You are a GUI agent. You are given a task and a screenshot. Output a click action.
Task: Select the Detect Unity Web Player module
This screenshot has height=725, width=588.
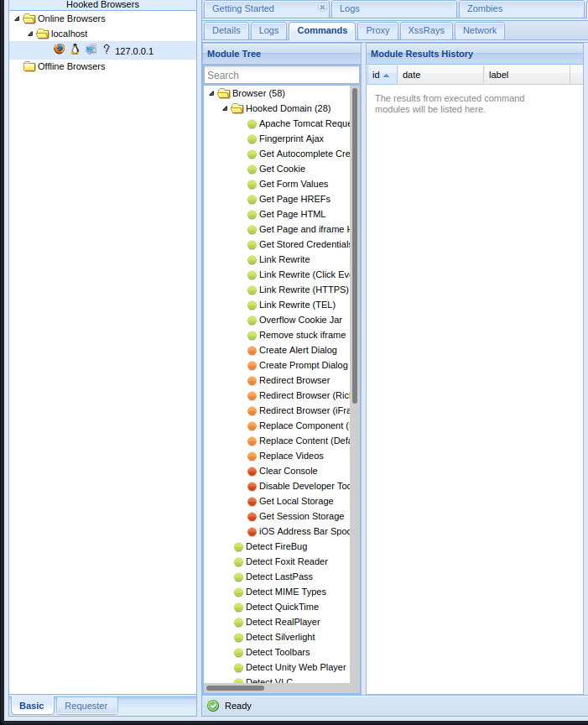(x=296, y=668)
